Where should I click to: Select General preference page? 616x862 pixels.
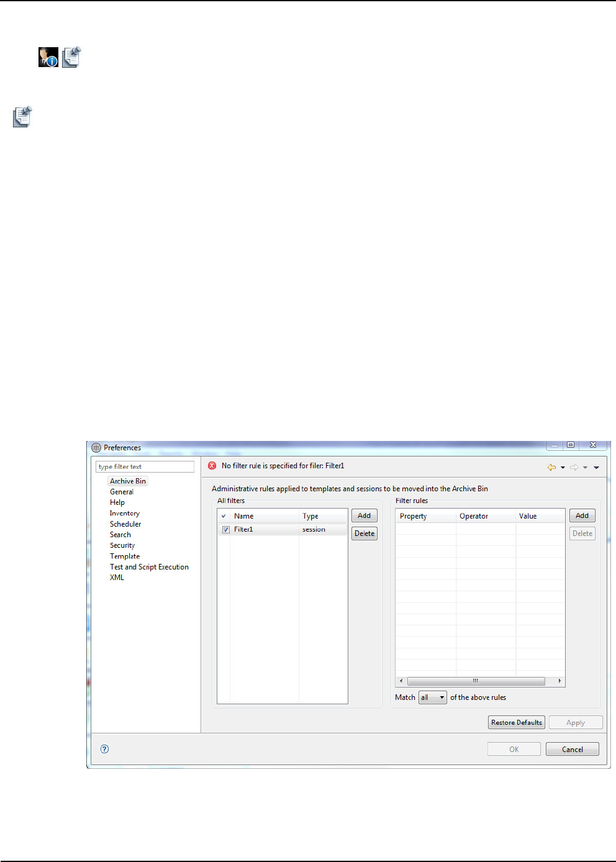(x=122, y=492)
